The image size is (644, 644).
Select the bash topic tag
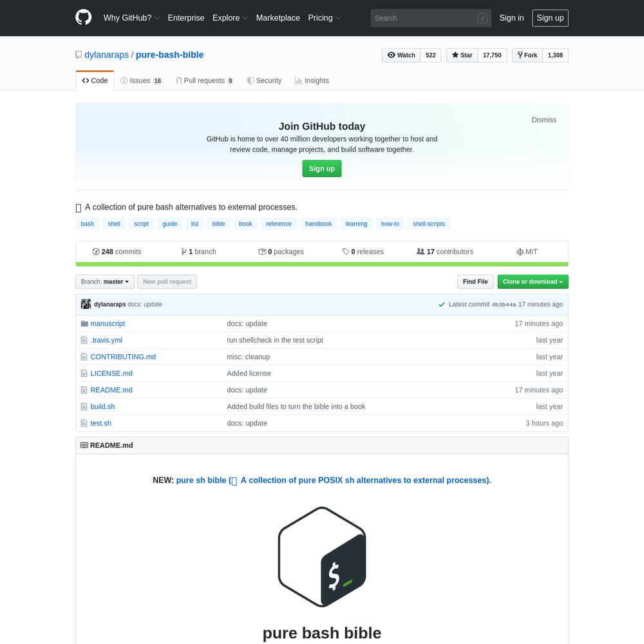[88, 224]
